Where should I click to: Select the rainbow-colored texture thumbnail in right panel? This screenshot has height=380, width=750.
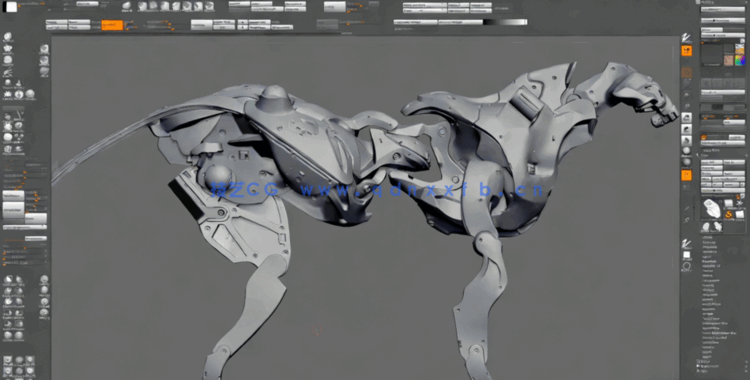click(740, 60)
